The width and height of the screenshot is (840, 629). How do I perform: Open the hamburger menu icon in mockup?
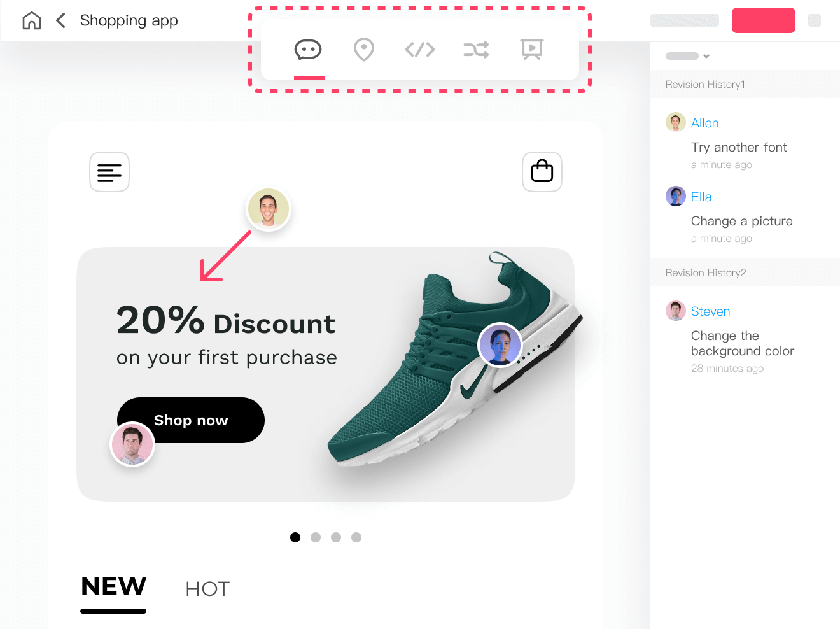[x=109, y=172]
